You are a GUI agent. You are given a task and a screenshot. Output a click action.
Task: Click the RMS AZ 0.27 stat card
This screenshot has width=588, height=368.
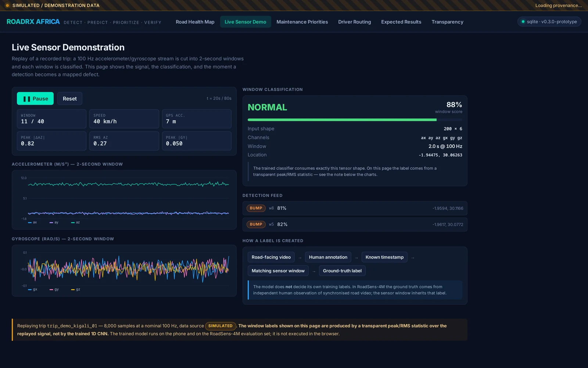click(124, 141)
